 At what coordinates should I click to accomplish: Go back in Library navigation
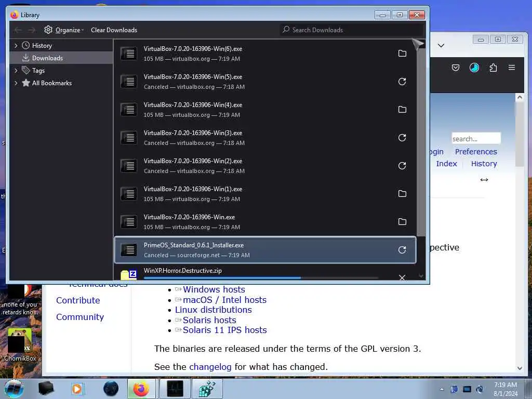(x=18, y=30)
